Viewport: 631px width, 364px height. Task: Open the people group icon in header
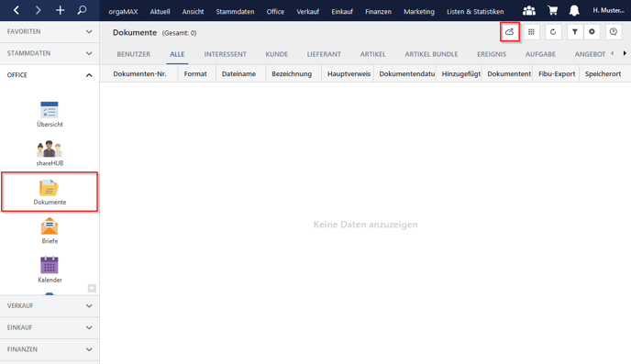coord(529,10)
